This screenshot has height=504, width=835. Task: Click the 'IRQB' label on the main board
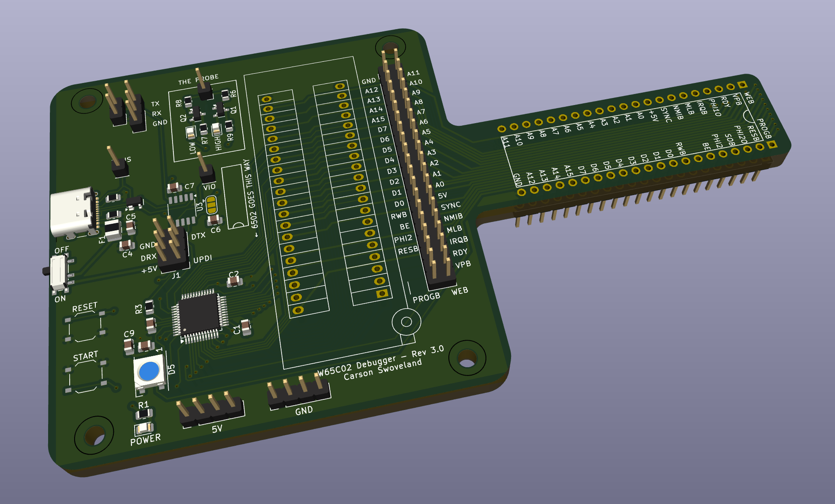(x=459, y=240)
